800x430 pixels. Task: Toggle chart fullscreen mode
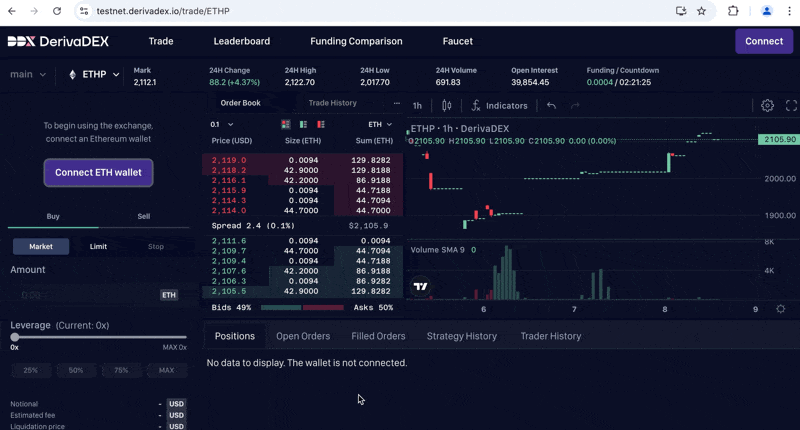click(791, 106)
